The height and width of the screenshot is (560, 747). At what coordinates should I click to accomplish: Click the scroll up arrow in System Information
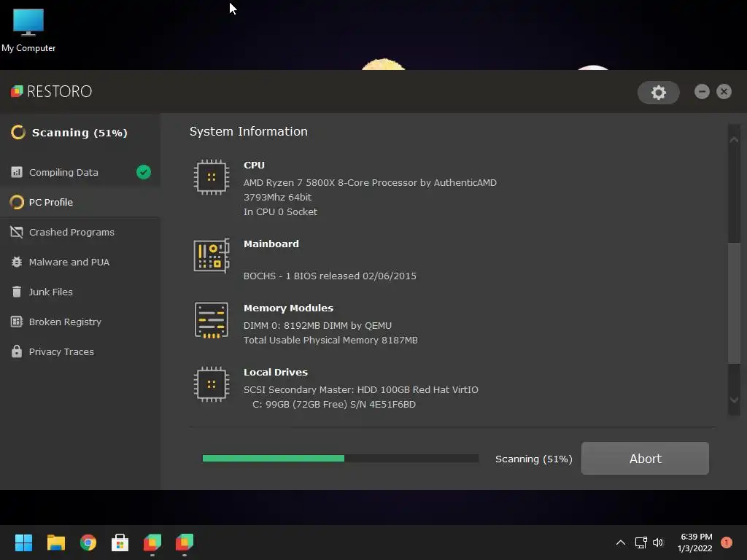click(734, 139)
